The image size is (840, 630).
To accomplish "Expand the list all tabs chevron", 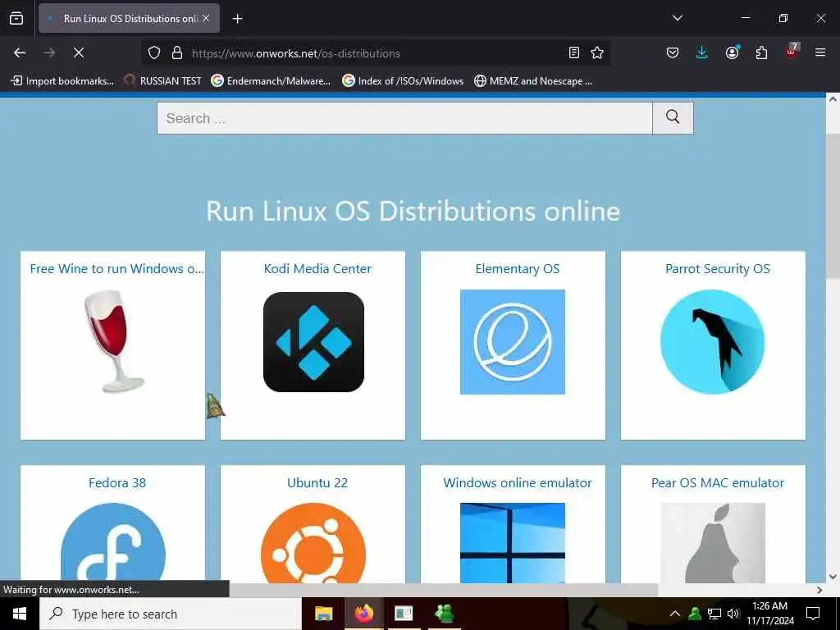I will click(x=677, y=18).
